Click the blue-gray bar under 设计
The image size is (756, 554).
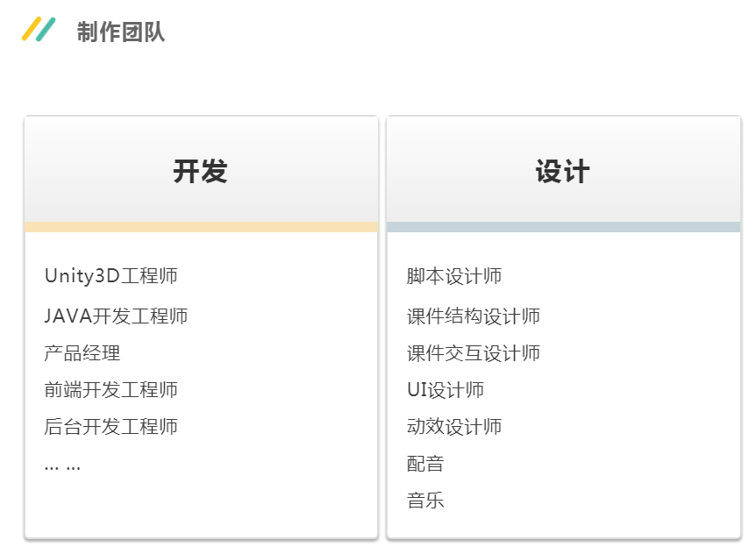[x=563, y=228]
